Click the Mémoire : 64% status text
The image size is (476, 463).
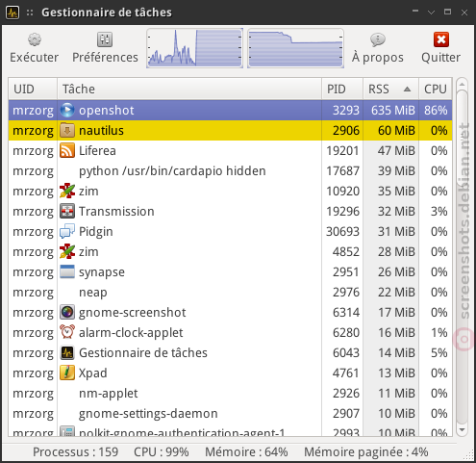[246, 452]
